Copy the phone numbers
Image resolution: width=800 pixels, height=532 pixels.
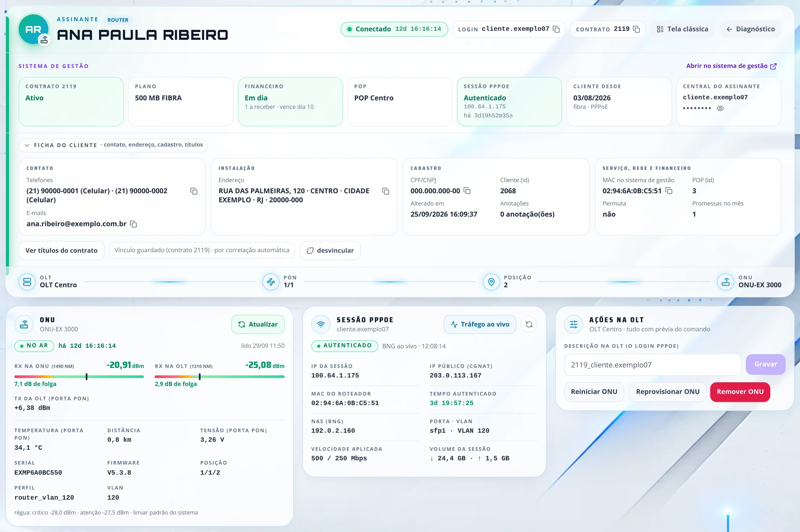tap(194, 191)
